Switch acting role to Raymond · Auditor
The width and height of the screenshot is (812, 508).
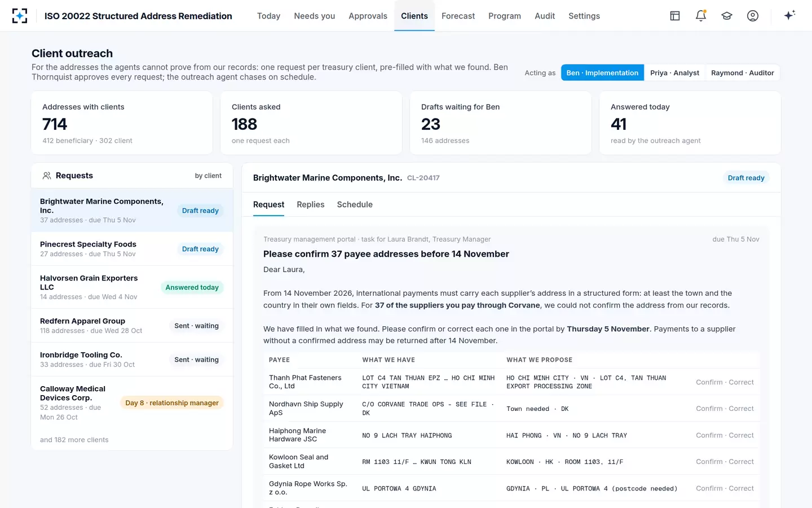[742, 73]
